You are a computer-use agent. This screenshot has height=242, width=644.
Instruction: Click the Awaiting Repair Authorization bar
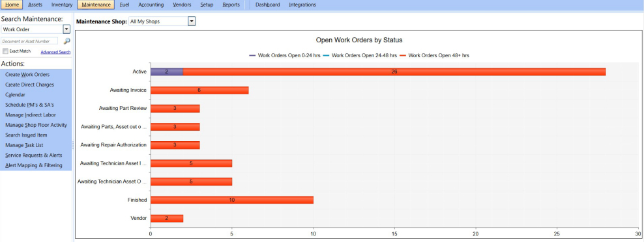(175, 145)
